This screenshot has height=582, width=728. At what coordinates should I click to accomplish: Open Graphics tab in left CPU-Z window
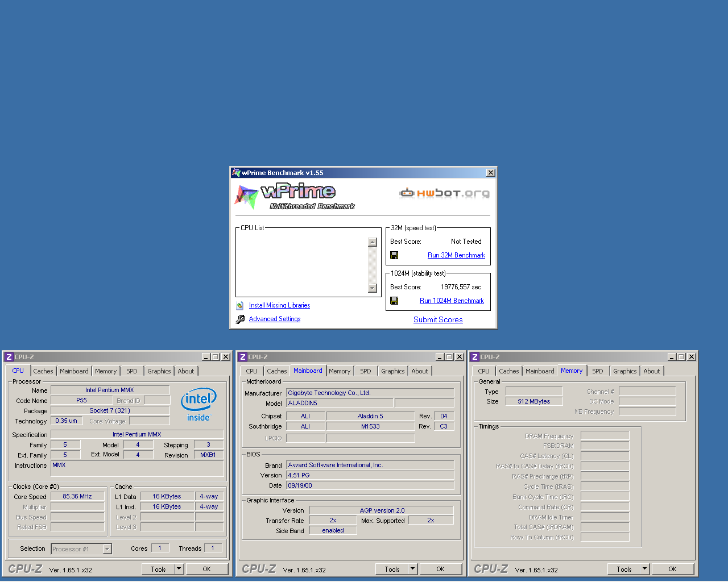coord(159,371)
